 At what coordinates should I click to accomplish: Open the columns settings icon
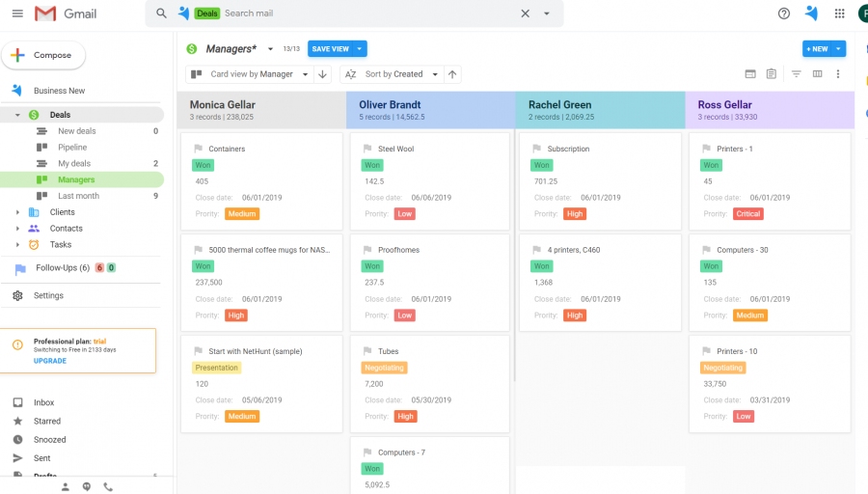tap(817, 73)
